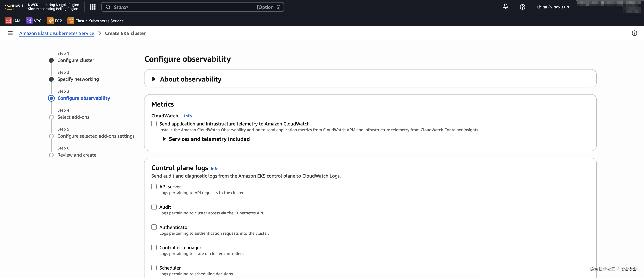This screenshot has width=644, height=278.
Task: Open EC2 service shortcut icon
Action: click(50, 21)
